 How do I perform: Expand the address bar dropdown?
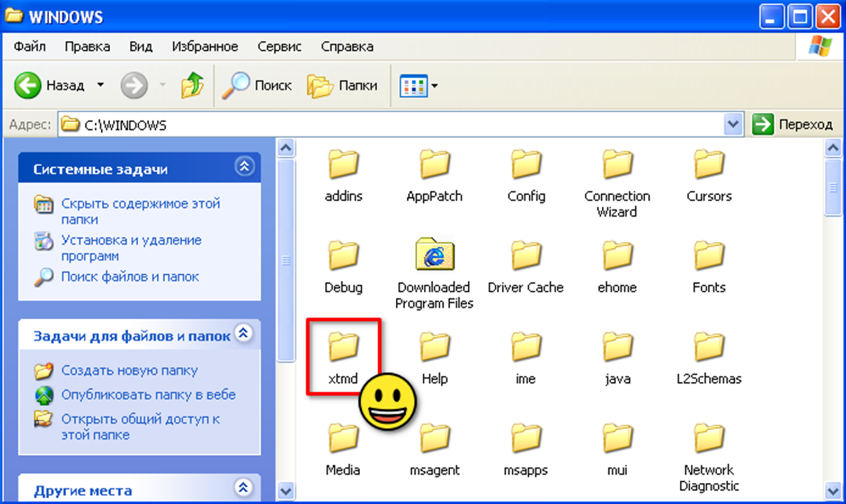click(733, 125)
